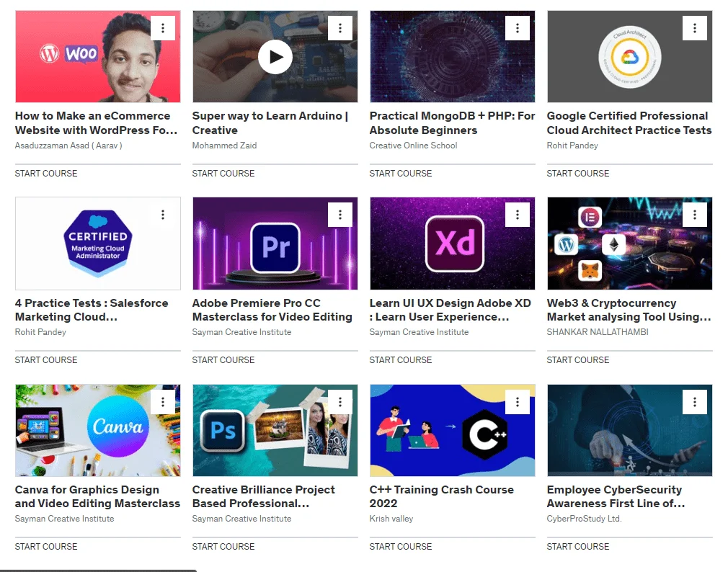Click the Web3 Cryptocurrency course thumbnail
The width and height of the screenshot is (728, 572).
point(629,243)
